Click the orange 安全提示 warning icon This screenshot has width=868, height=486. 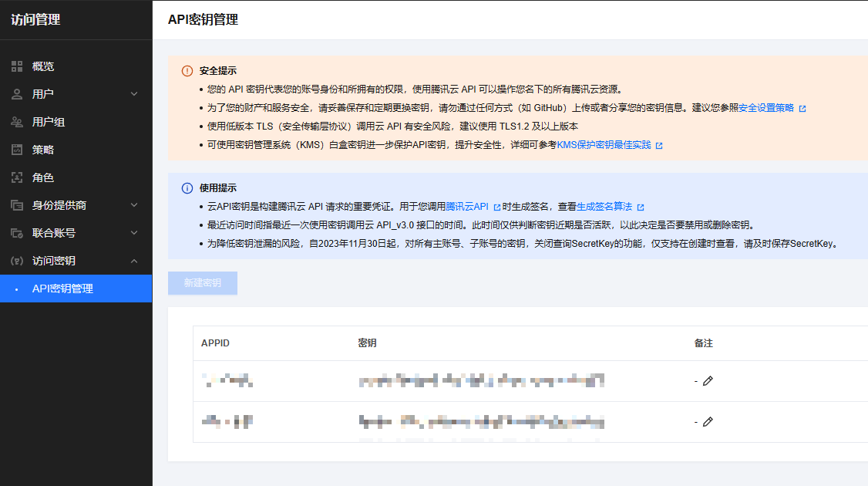coord(187,71)
